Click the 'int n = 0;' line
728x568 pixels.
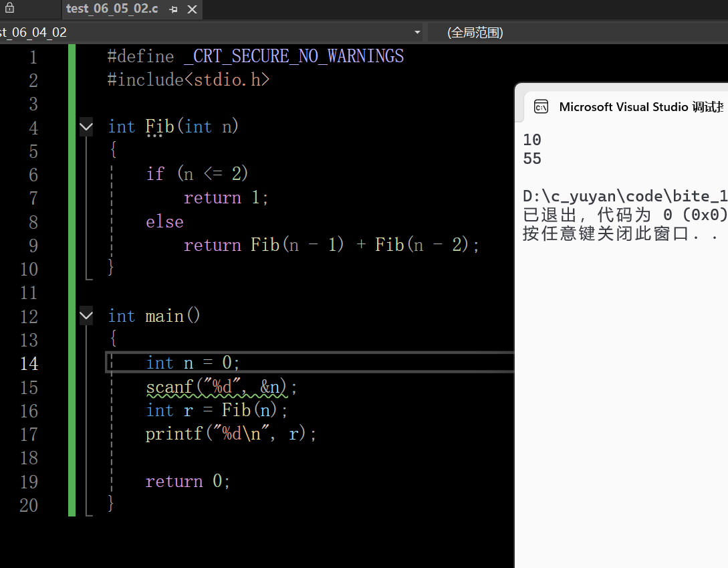193,363
